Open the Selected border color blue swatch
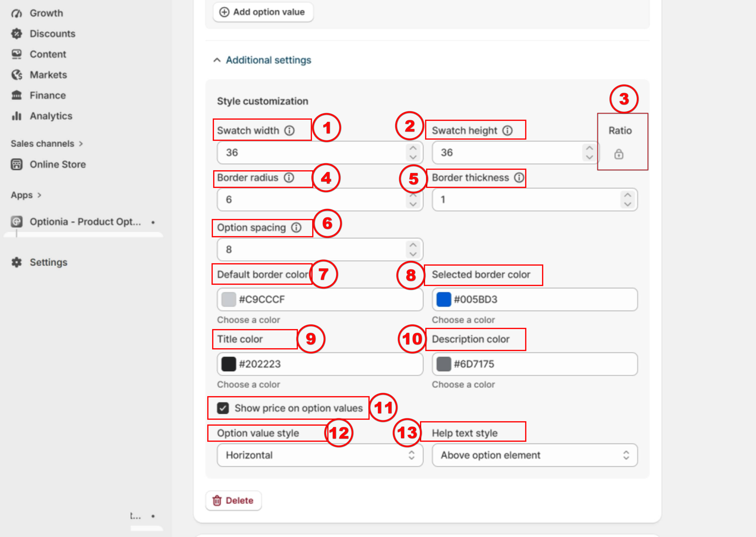Viewport: 756px width, 537px height. coord(444,299)
